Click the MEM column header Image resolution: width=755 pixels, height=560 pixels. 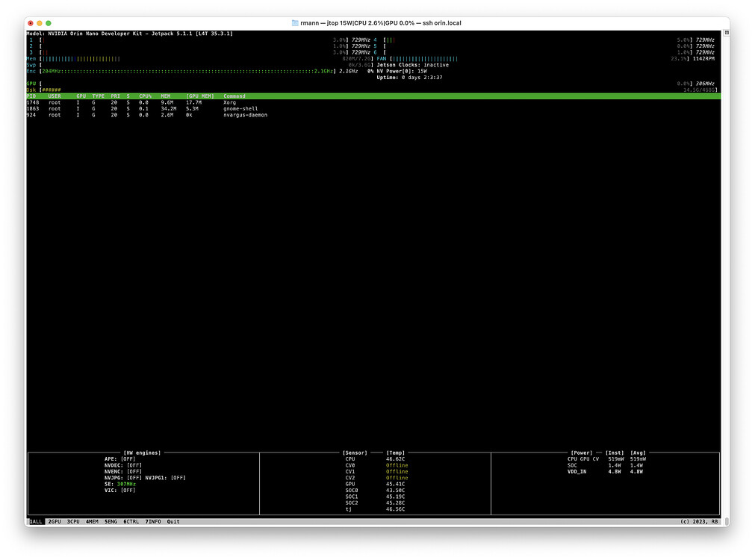[166, 96]
